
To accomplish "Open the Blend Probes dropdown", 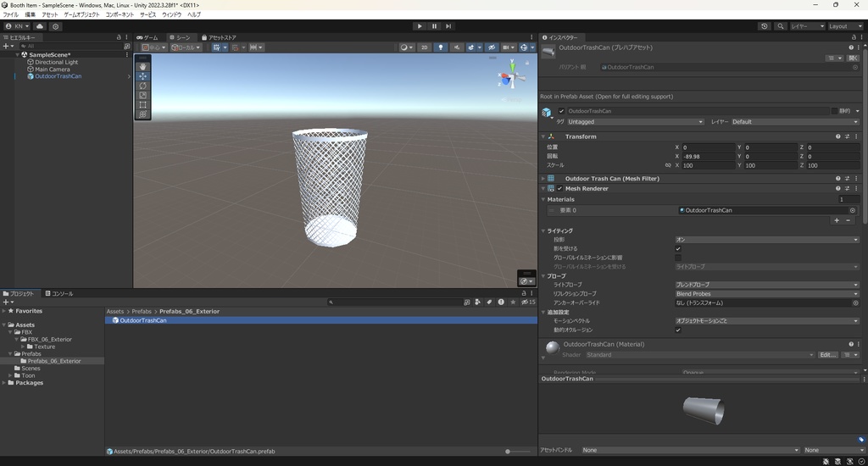I will [766, 294].
